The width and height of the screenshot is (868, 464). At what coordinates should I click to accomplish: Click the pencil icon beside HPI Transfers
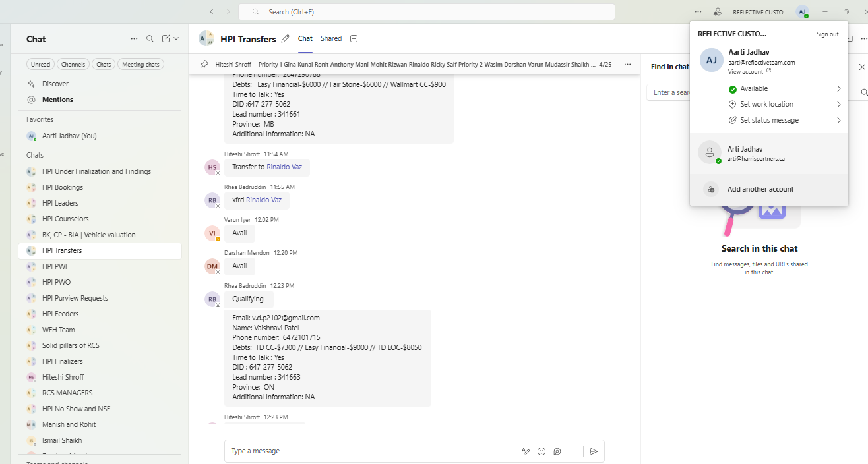tap(285, 39)
